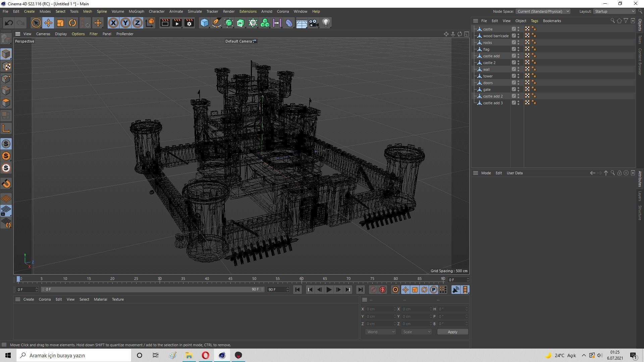This screenshot has width=644, height=362.
Task: Select the wood barricade object
Action: point(496,36)
